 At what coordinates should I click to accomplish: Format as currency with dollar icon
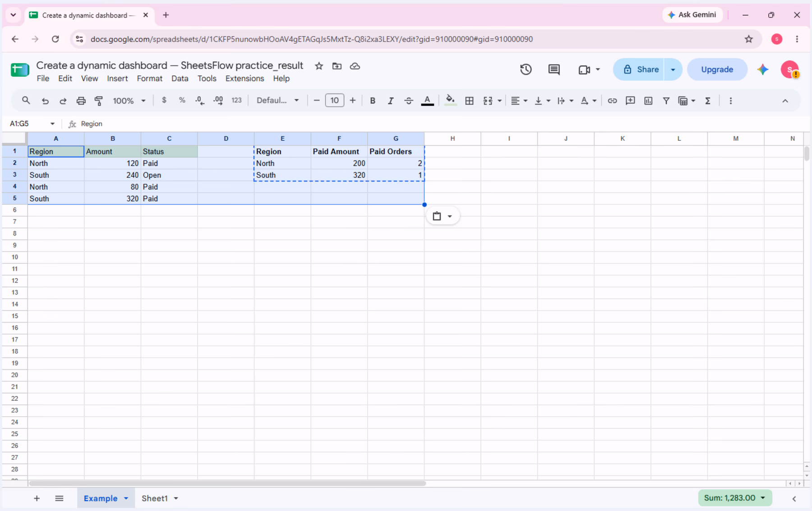point(164,100)
